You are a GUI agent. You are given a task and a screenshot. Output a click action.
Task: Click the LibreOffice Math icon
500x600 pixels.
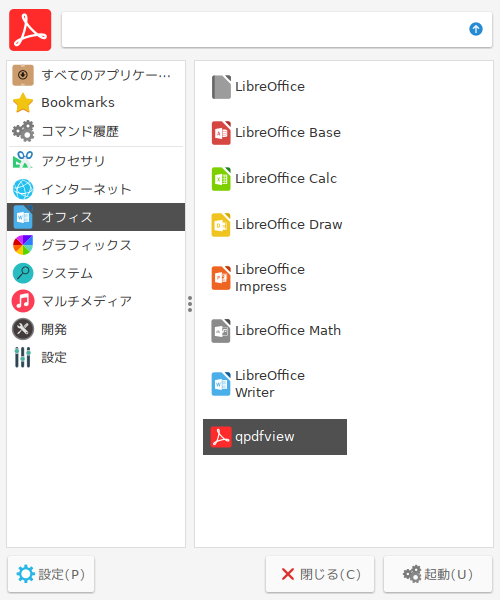(221, 331)
